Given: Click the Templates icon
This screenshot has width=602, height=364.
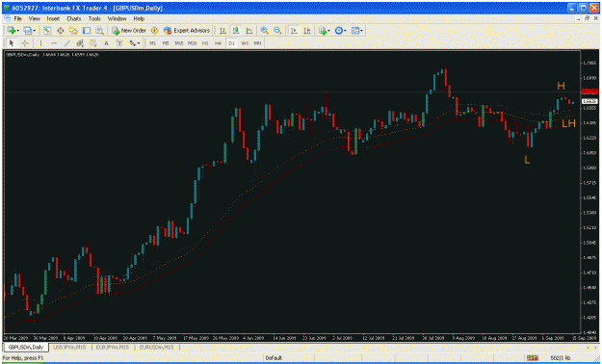Looking at the screenshot, I should pos(355,31).
